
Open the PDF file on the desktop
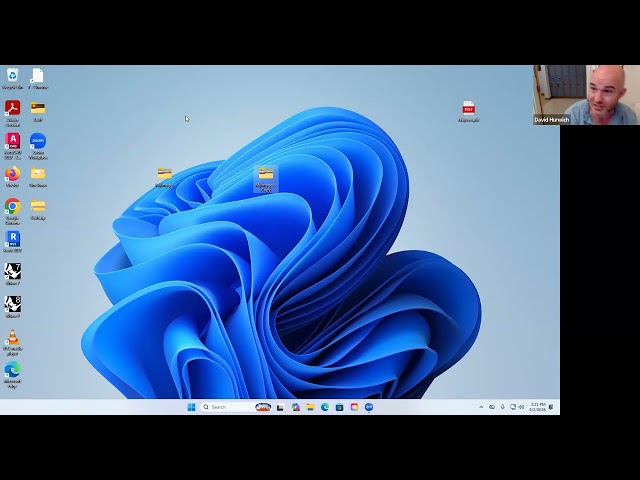pyautogui.click(x=468, y=111)
